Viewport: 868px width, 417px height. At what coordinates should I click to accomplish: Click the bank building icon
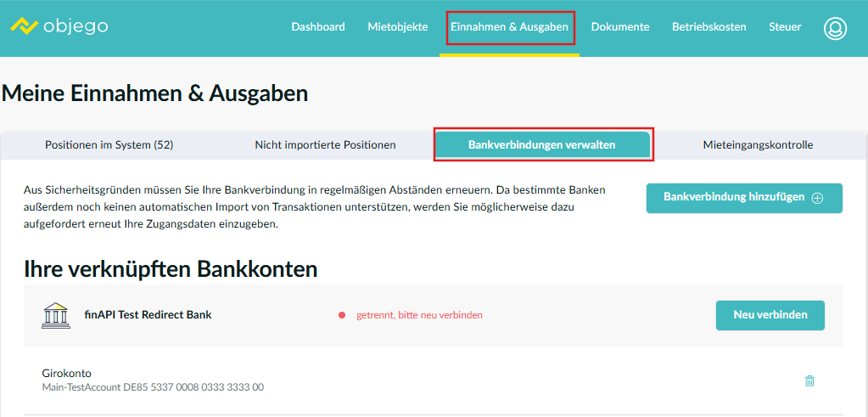[57, 315]
